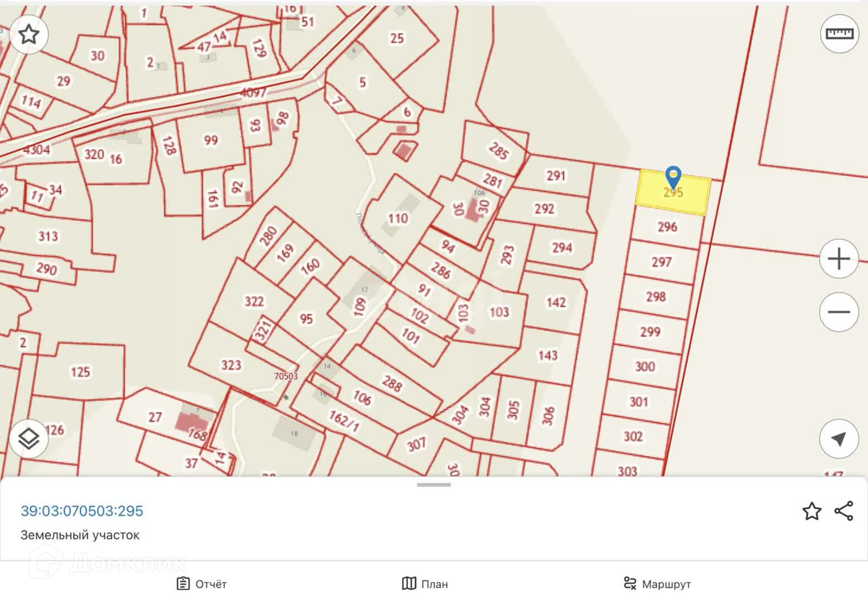Click the star favorites button on the map
The image size is (868, 602).
point(29,34)
